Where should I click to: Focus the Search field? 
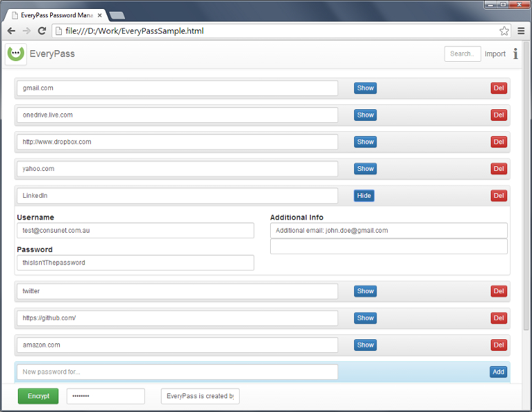(463, 54)
